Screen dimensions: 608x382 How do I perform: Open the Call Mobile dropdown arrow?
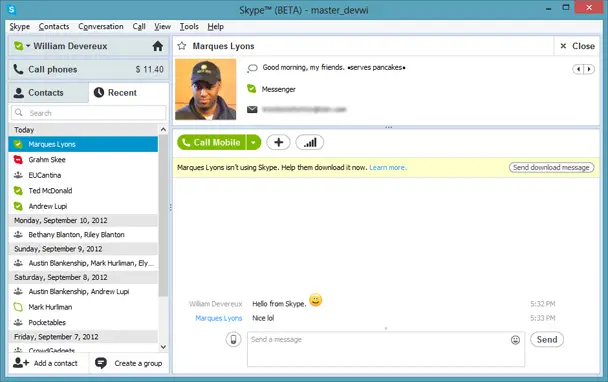click(x=254, y=142)
